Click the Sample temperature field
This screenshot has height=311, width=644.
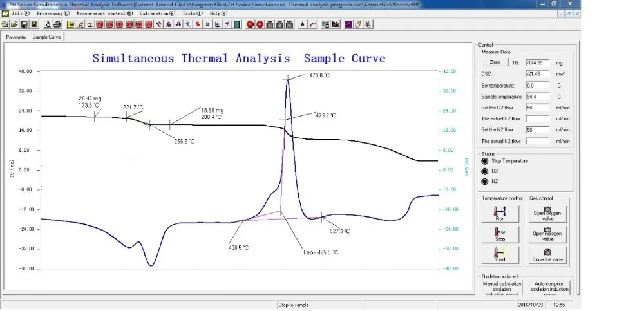click(x=537, y=97)
